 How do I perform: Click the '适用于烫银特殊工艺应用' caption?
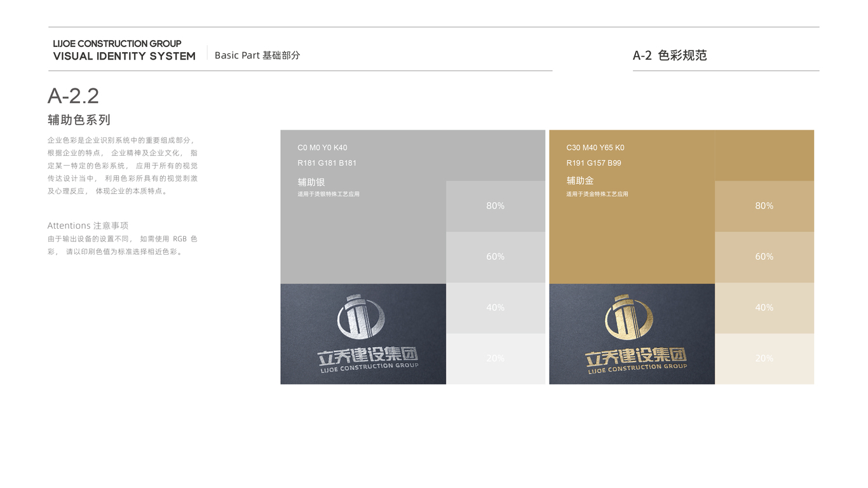tap(329, 194)
